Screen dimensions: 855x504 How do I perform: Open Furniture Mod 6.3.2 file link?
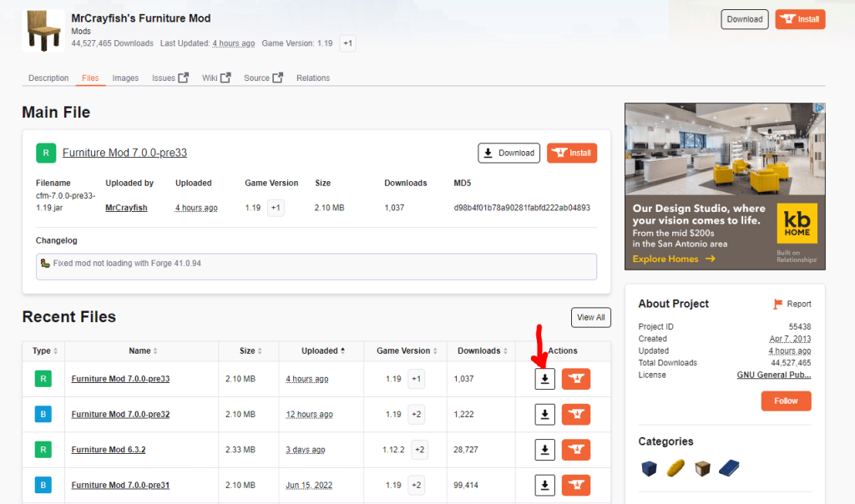(x=109, y=450)
